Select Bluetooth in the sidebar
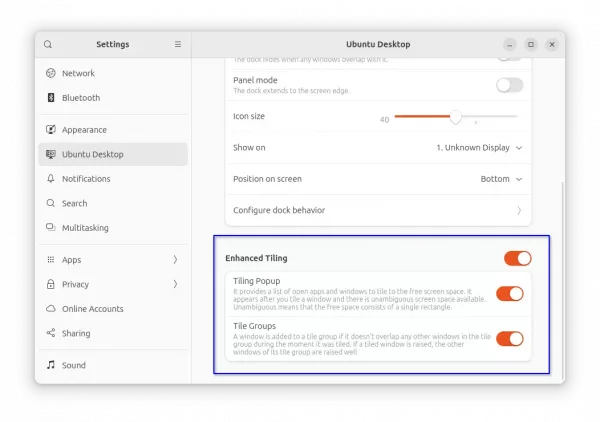Viewport: 600px width, 422px height. tap(113, 98)
